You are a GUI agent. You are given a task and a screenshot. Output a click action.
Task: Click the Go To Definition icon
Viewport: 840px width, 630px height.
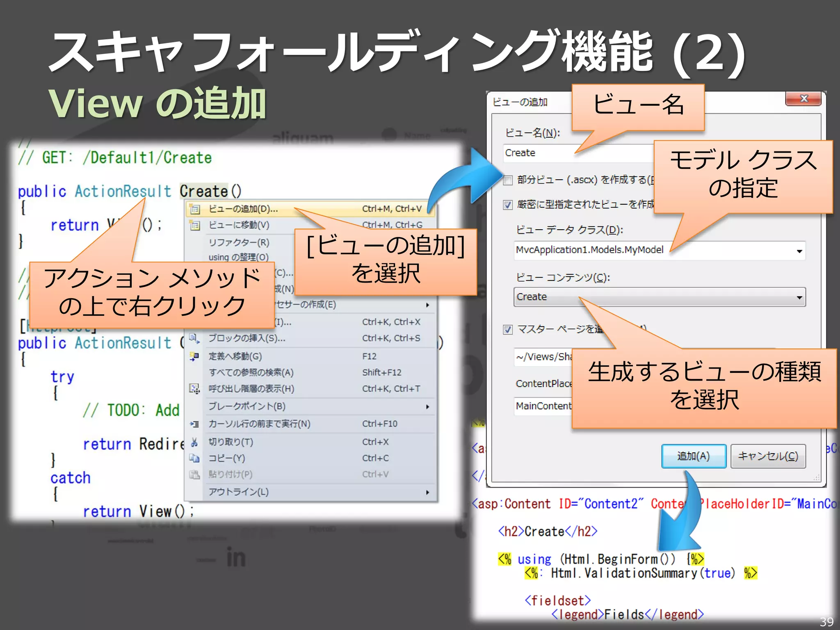pyautogui.click(x=194, y=356)
